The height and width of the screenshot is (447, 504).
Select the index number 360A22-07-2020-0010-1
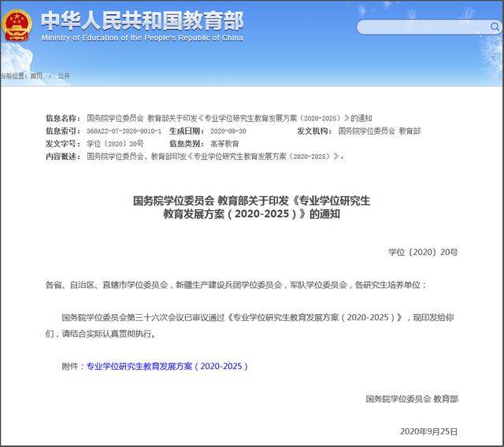tap(124, 131)
